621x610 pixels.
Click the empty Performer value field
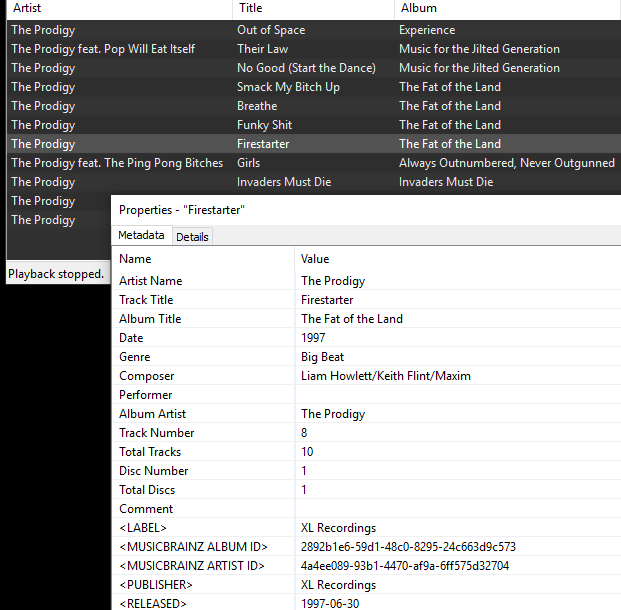(x=458, y=395)
